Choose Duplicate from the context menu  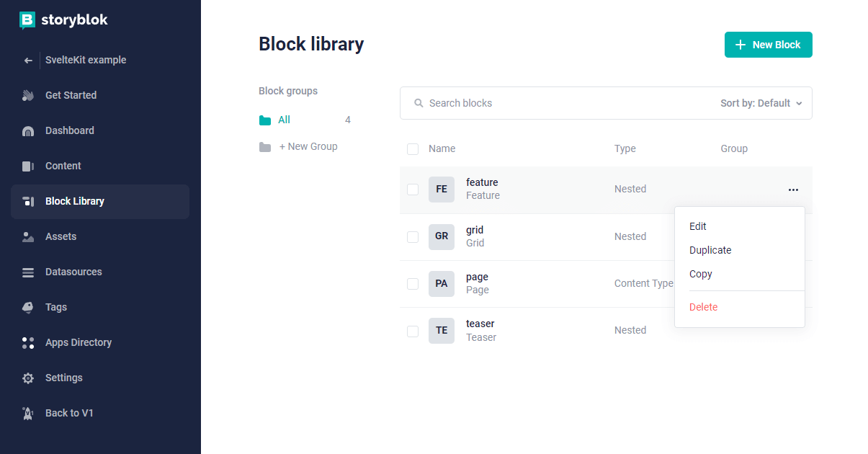tap(710, 250)
